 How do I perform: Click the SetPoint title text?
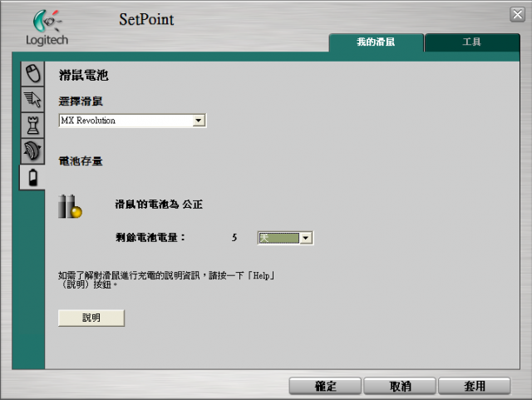(x=146, y=19)
